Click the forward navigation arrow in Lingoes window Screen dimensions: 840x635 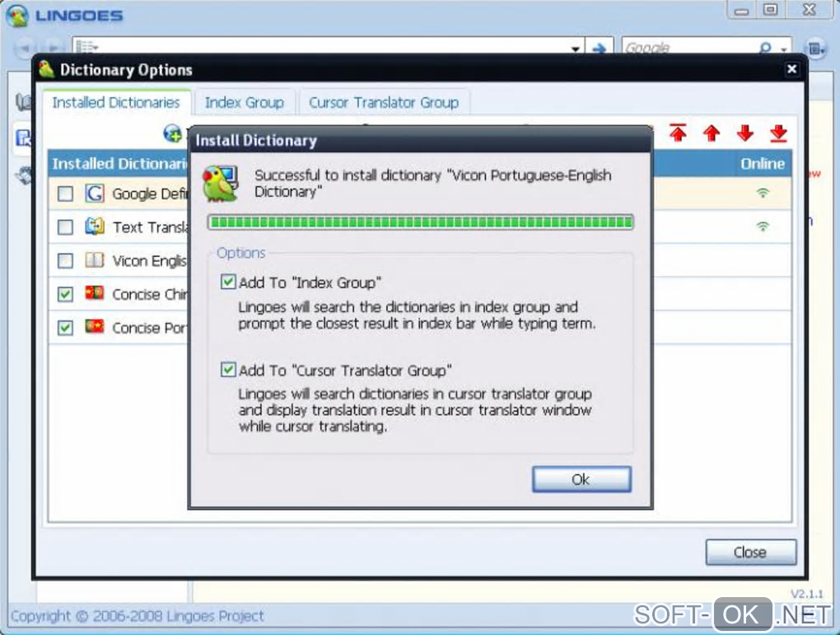coord(53,49)
